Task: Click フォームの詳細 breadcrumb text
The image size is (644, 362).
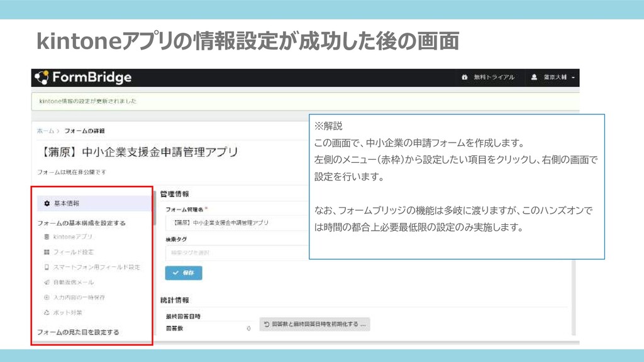Action: (84, 131)
